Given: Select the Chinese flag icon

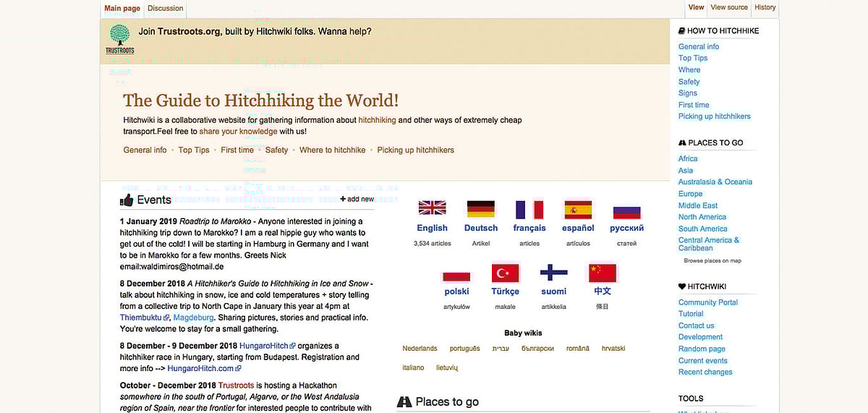Looking at the screenshot, I should (603, 273).
